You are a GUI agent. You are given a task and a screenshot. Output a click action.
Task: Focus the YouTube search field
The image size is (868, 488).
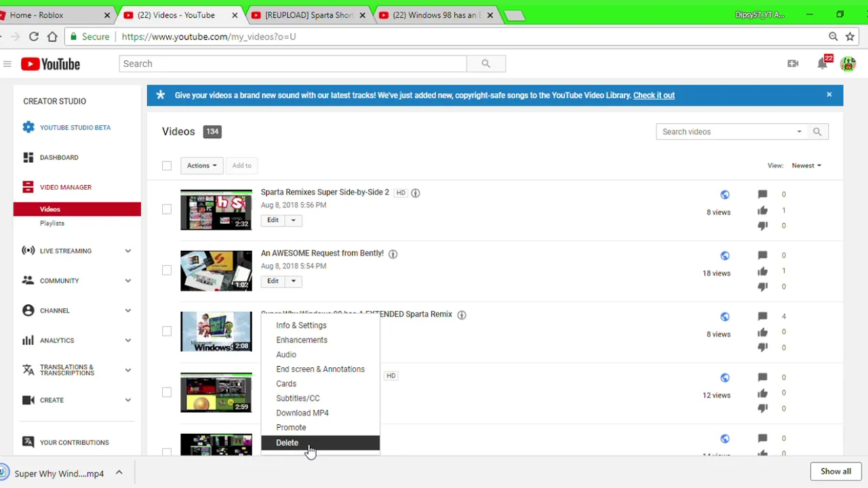tap(293, 64)
